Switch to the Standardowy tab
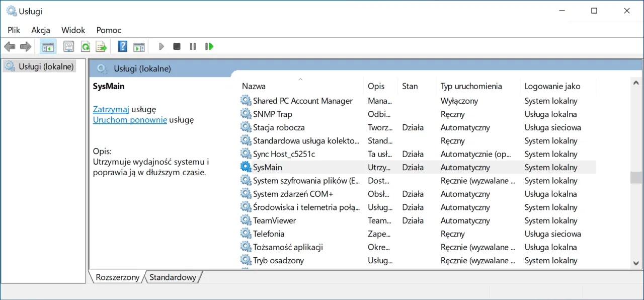 pyautogui.click(x=173, y=277)
